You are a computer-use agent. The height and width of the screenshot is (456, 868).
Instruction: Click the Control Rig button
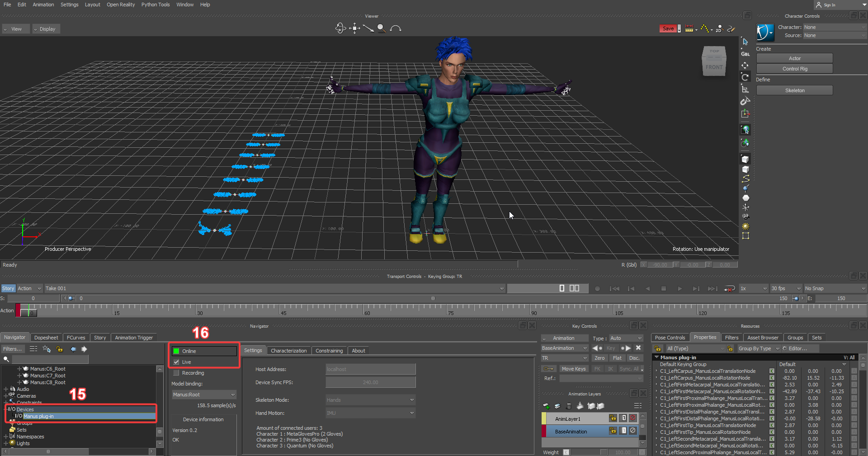click(x=794, y=69)
